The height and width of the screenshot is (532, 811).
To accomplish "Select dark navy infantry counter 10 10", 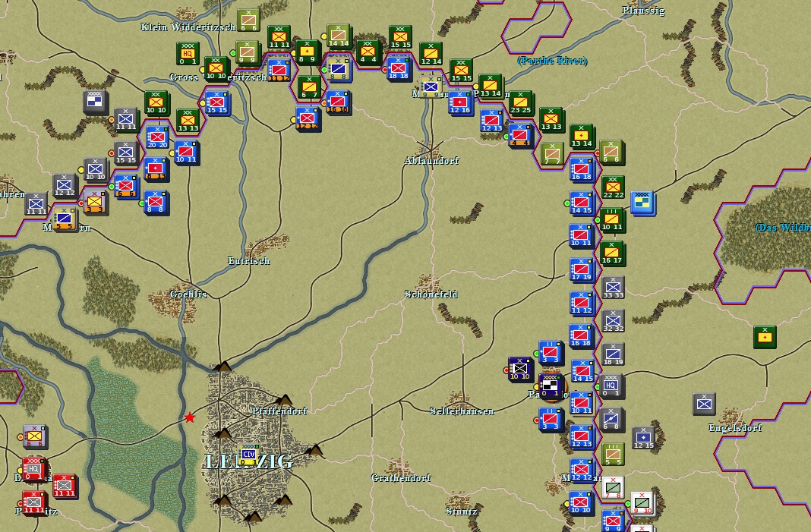I will tap(520, 369).
